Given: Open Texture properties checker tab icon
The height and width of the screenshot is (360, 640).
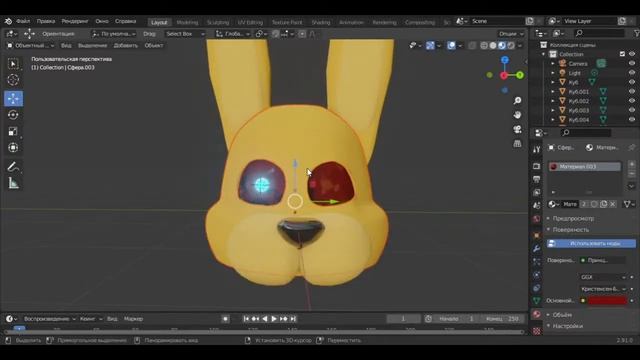Looking at the screenshot, I should 536,330.
